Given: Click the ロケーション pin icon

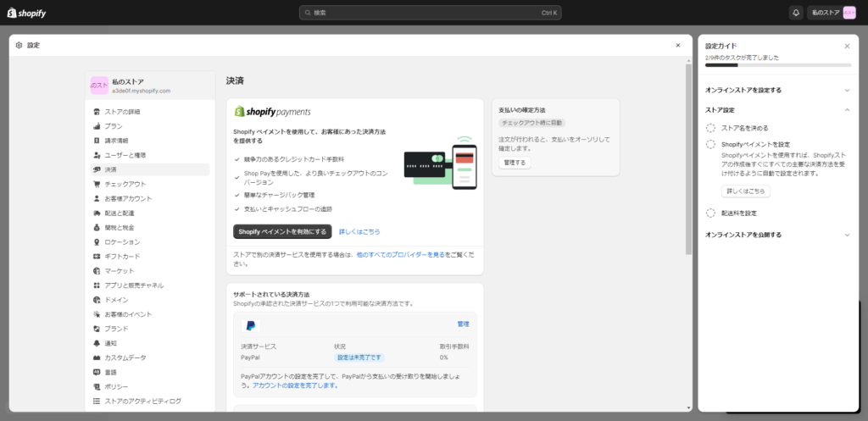Looking at the screenshot, I should point(97,241).
